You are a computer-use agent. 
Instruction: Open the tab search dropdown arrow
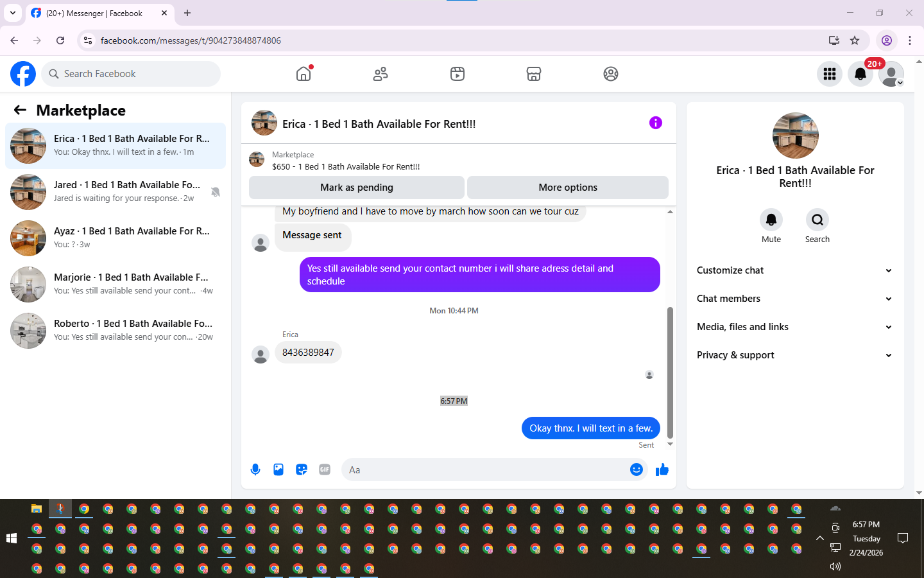coord(12,13)
